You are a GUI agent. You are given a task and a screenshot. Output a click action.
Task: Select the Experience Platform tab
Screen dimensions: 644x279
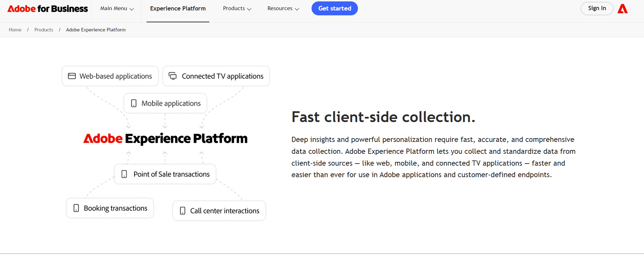178,8
